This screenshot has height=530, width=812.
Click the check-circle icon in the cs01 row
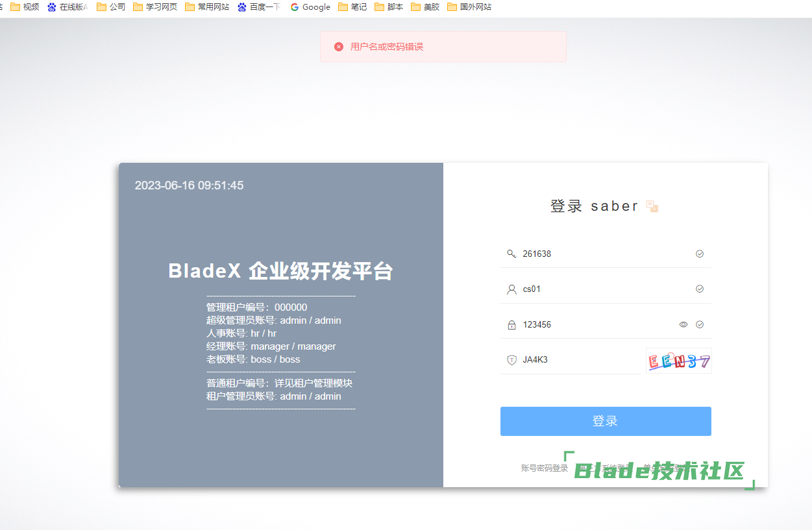click(700, 289)
